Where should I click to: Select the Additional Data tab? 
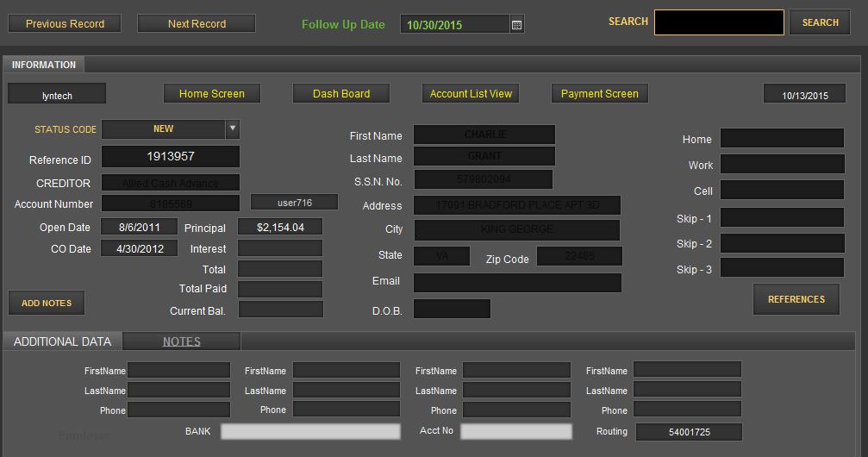(63, 341)
